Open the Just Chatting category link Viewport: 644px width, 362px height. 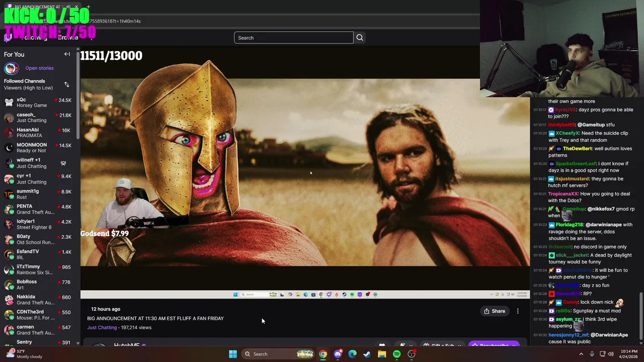point(102,327)
